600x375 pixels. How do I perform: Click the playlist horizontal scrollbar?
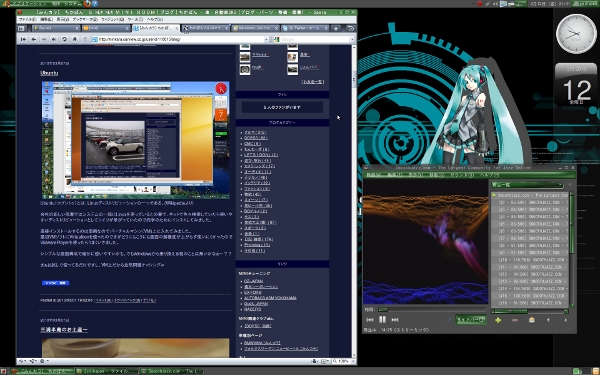[529, 311]
